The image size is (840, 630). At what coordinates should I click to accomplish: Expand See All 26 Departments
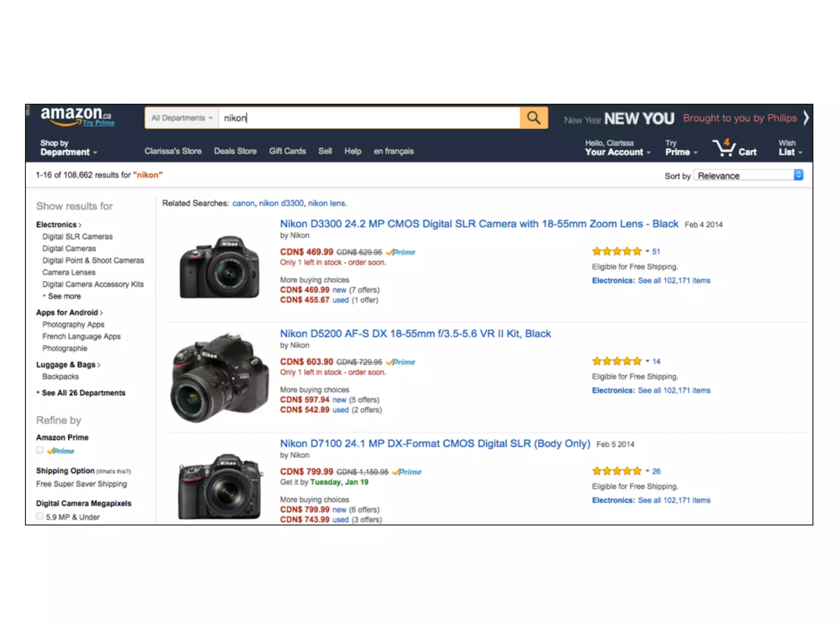(83, 393)
